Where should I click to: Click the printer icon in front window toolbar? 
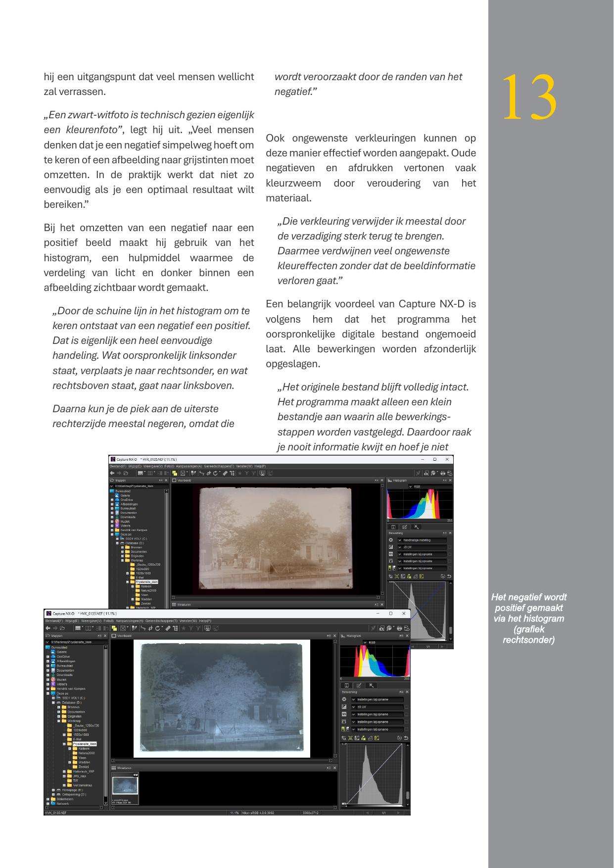point(399,628)
